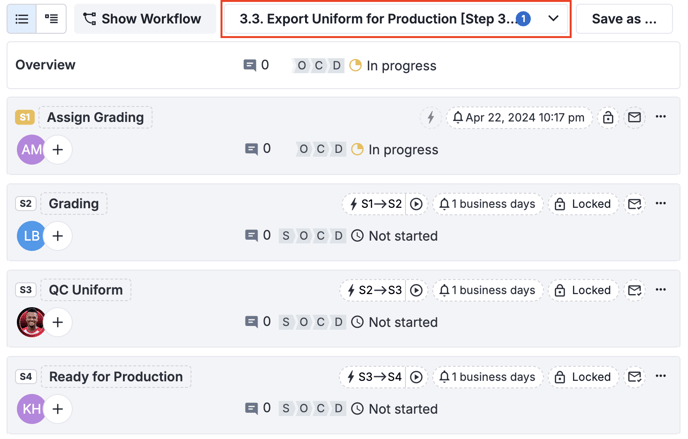Screen dimensions: 688x439
Task: Click lightning automation icon in Assign Grading
Action: point(430,118)
